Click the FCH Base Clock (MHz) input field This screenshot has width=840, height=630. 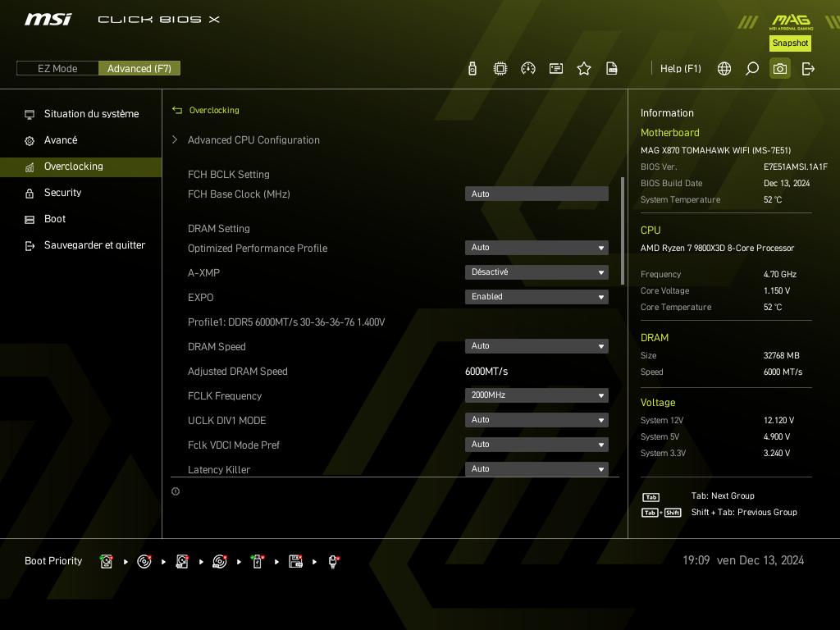click(x=536, y=194)
